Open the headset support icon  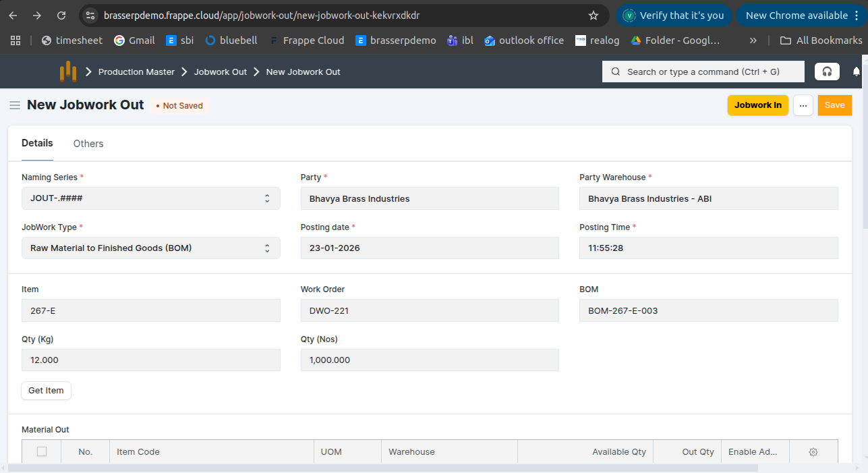(827, 72)
